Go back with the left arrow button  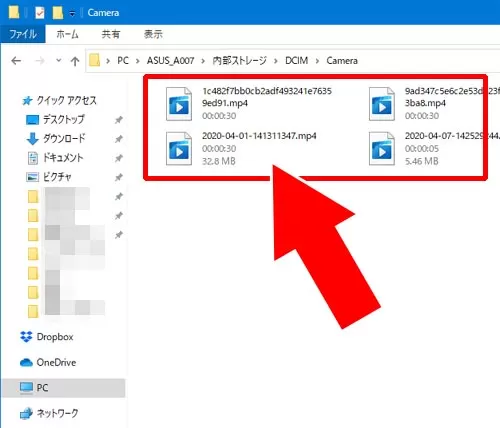pos(16,61)
